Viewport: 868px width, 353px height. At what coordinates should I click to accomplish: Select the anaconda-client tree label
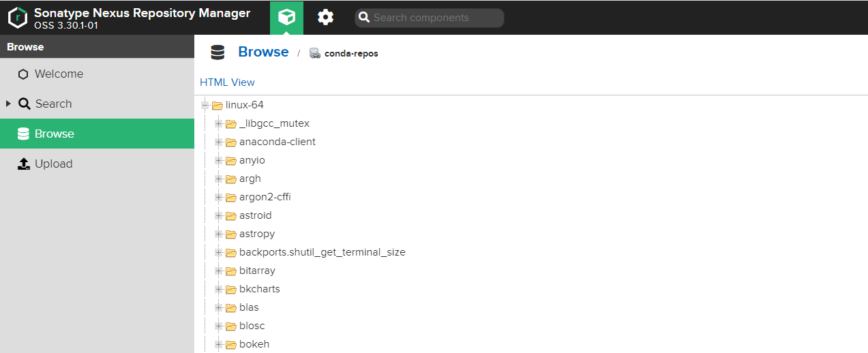tap(278, 142)
